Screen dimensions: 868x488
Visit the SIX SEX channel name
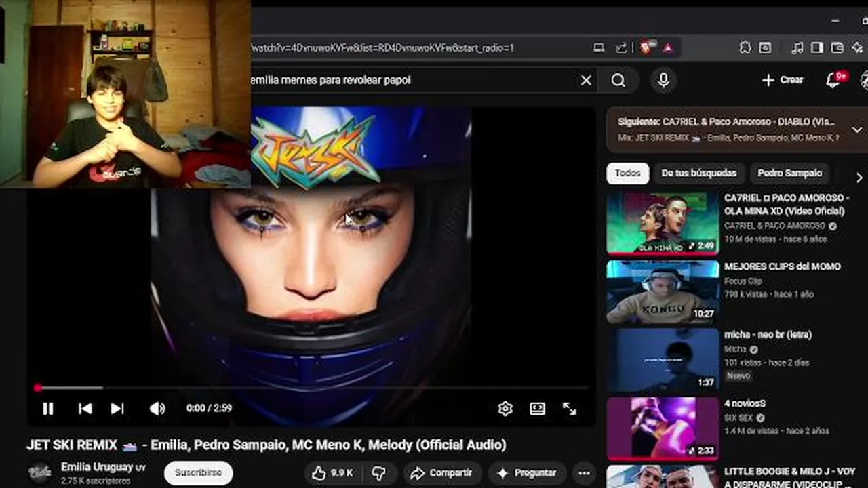(740, 418)
